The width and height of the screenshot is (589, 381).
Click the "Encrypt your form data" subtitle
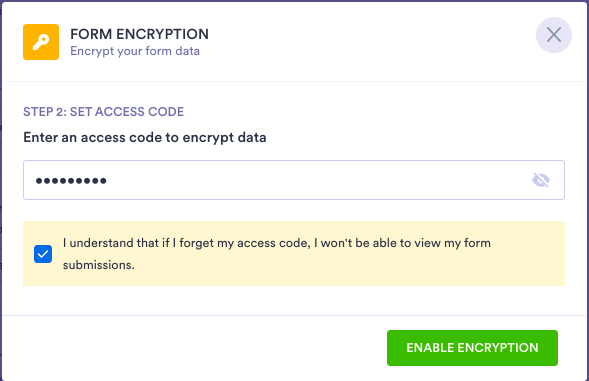135,51
